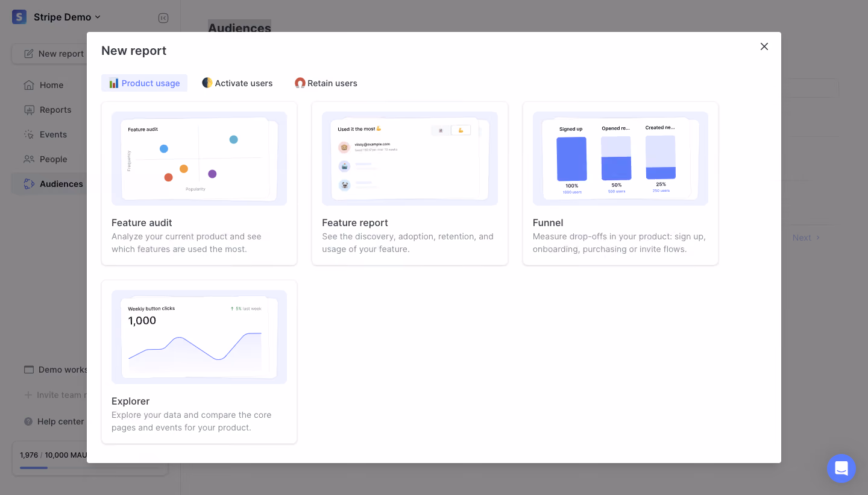Click the Help center question icon
This screenshot has width=868, height=495.
tap(28, 421)
